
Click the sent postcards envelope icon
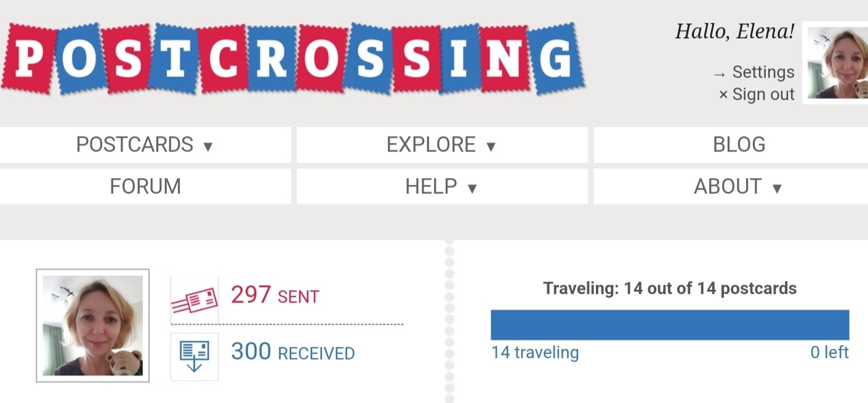click(195, 300)
